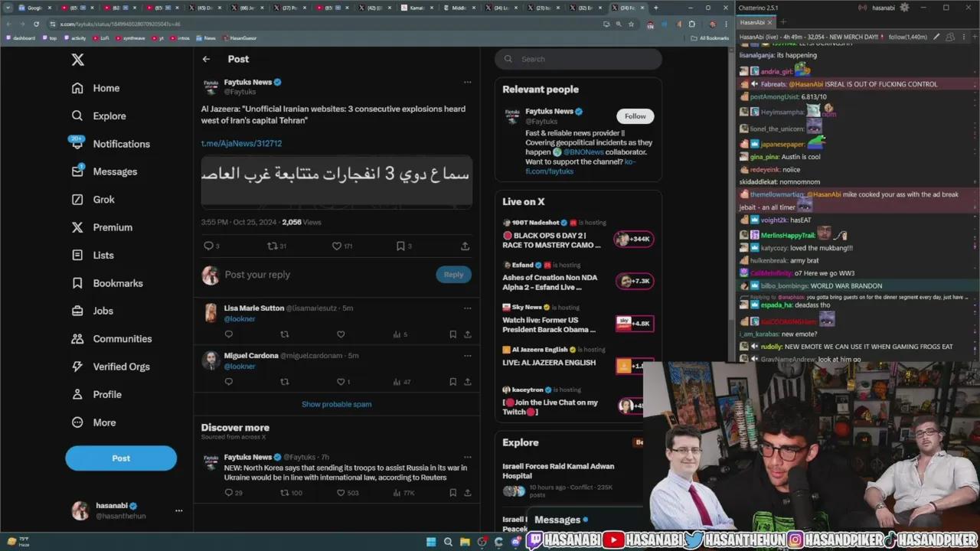
Task: Go to Bookmarks in the sidebar
Action: (x=117, y=283)
